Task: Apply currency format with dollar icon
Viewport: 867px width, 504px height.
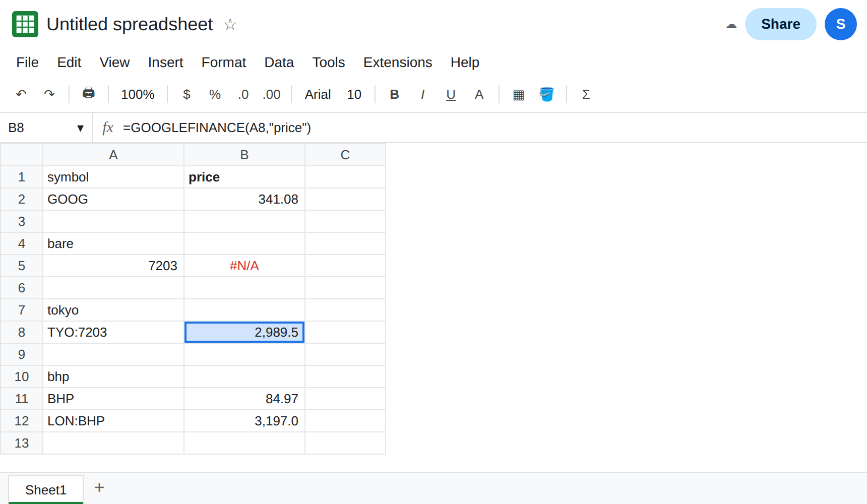Action: [x=187, y=94]
